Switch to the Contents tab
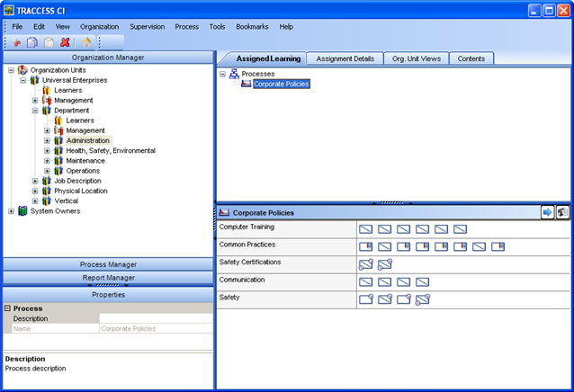 [471, 58]
